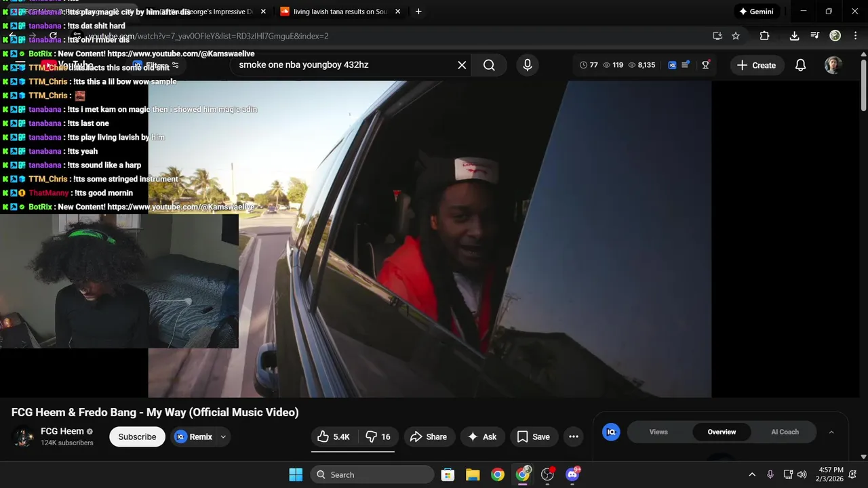Screen dimensions: 868x488
Task: Bookmark this page with the star icon
Action: tap(736, 36)
